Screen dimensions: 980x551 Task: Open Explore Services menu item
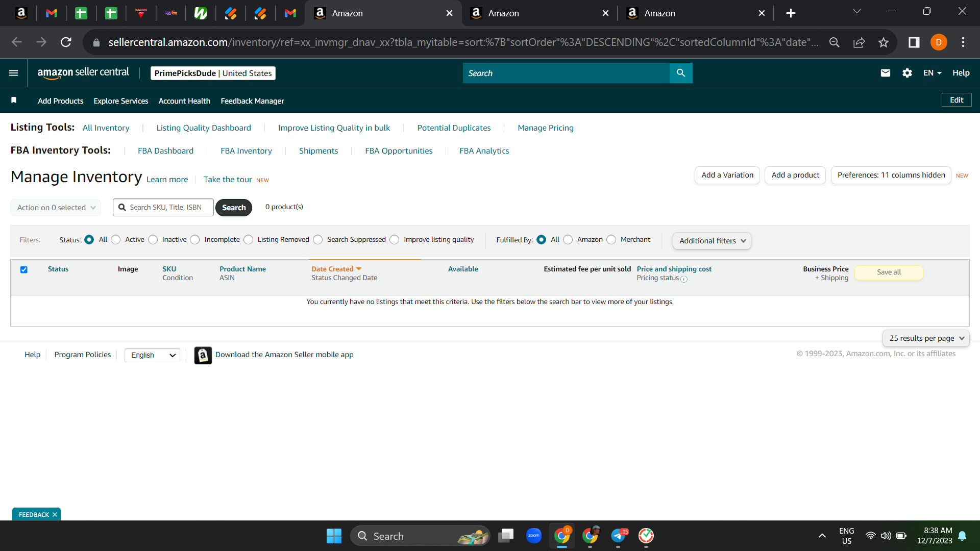[x=121, y=101]
